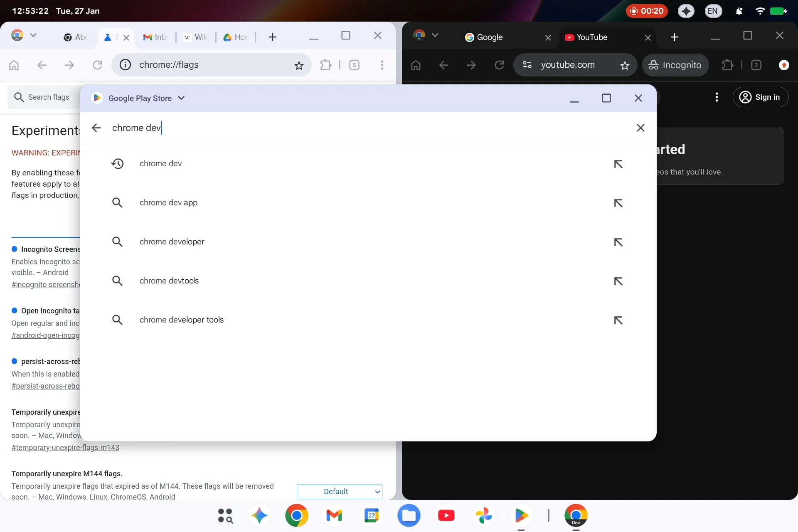Open the extensions puzzle icon in the incognito window
Screen dimensions: 798x532
click(x=728, y=65)
